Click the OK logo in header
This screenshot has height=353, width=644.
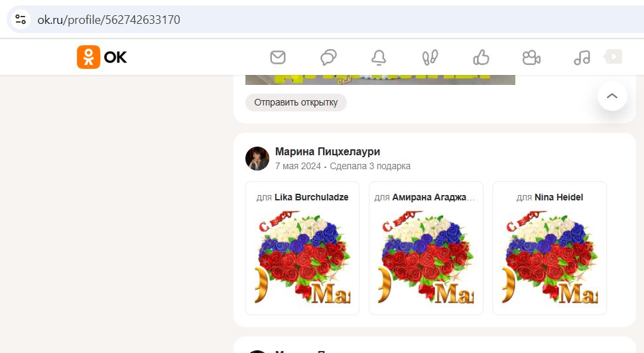click(x=102, y=57)
